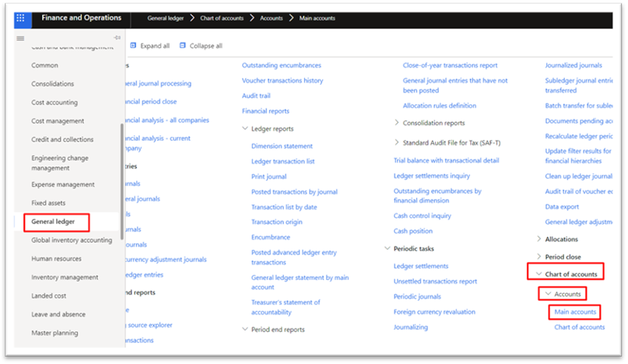Open Ledger settlements inquiry link
Viewport: 628px width, 364px height.
432,176
